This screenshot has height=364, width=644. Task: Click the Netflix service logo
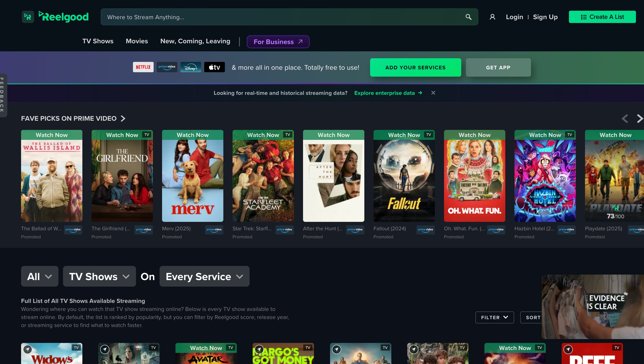(x=143, y=67)
